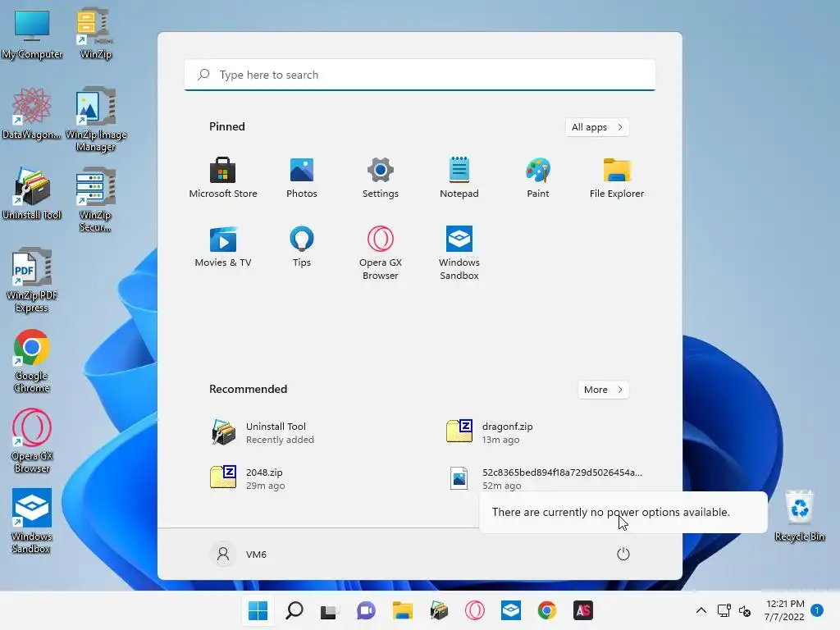Viewport: 840px width, 630px height.
Task: Select Windows Sandbox desktop shortcut
Action: click(x=32, y=521)
